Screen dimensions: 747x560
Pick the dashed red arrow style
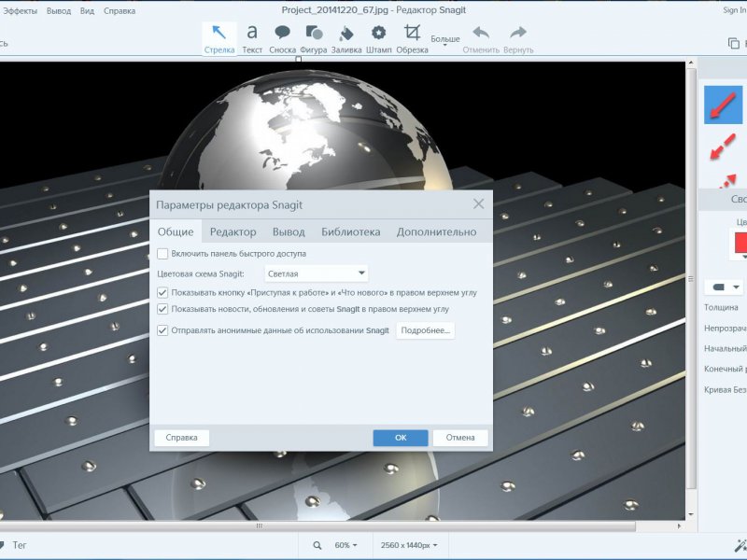(723, 147)
